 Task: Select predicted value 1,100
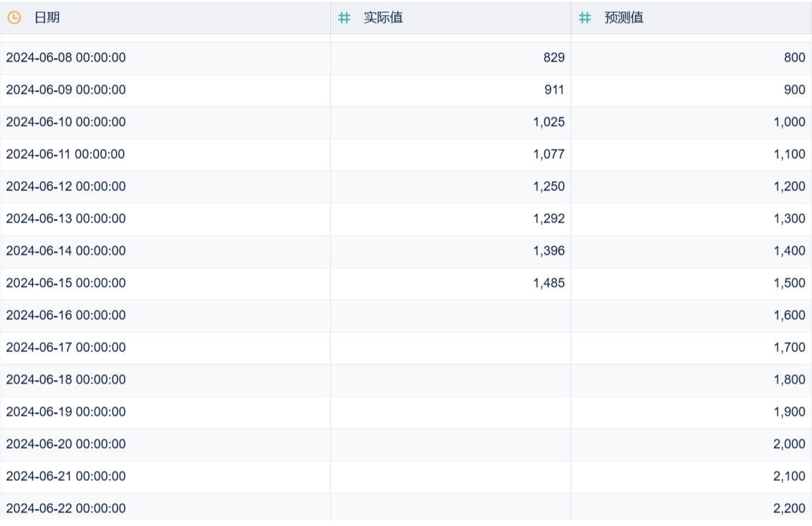tap(790, 154)
